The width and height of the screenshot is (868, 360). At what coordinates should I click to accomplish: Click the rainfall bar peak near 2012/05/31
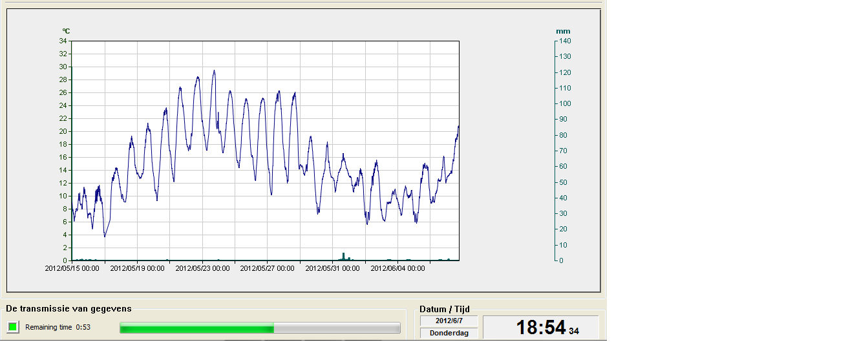tap(344, 256)
